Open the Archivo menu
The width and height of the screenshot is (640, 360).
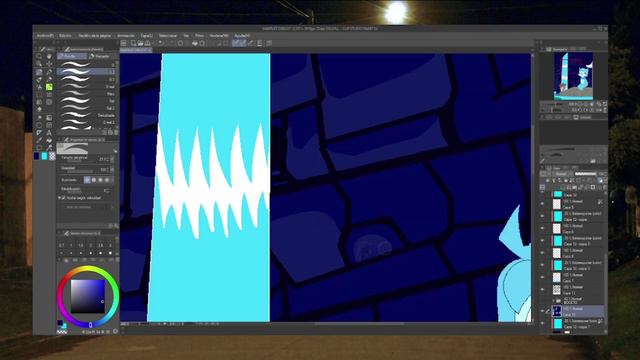(x=45, y=36)
